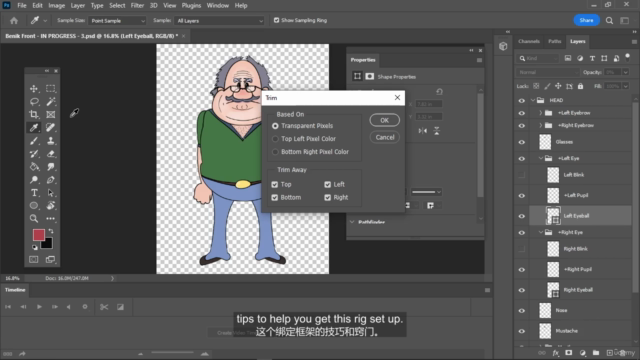This screenshot has height=360, width=640.
Task: Select the Horizontal Type tool
Action: [x=34, y=193]
